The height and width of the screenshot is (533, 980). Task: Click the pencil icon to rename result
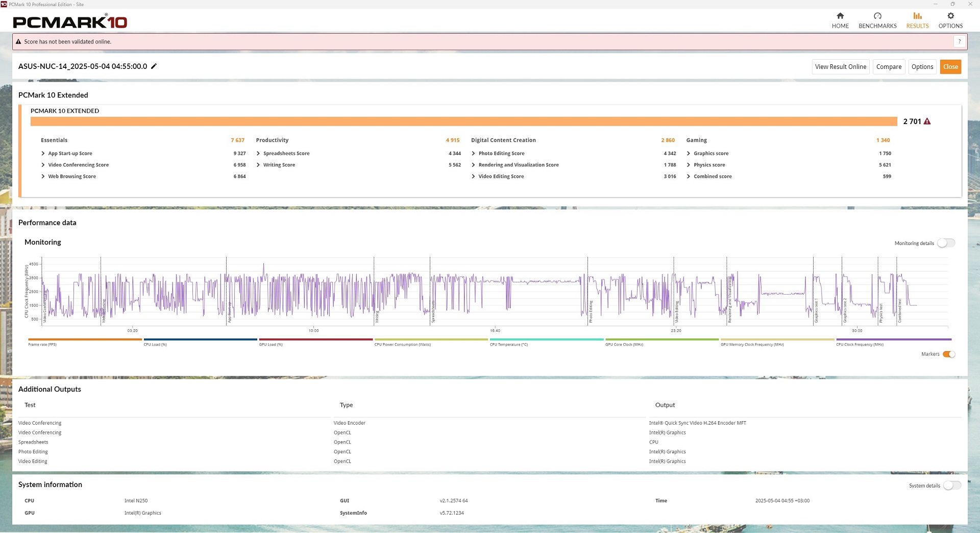(154, 66)
